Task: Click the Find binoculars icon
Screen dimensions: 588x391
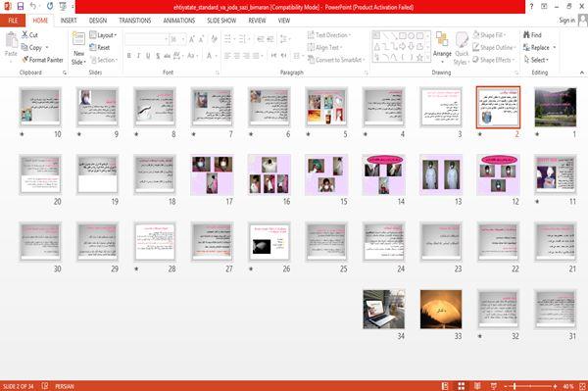Action: (x=526, y=35)
